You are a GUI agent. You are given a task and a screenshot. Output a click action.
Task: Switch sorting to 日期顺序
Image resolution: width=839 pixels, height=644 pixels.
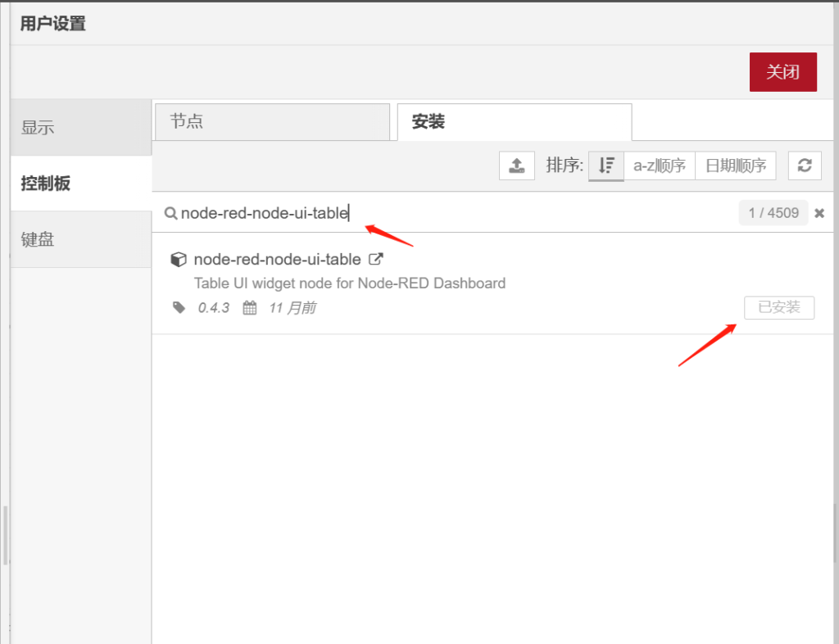(x=735, y=166)
